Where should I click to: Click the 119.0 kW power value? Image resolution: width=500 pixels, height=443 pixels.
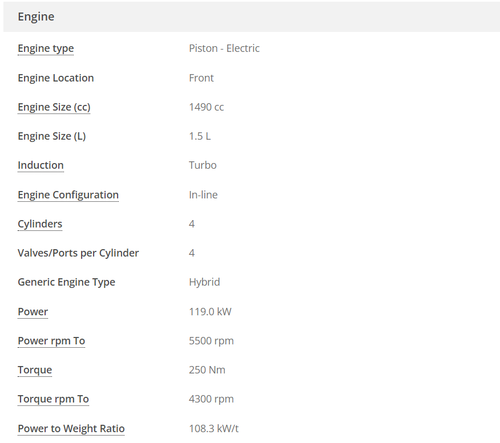[210, 312]
